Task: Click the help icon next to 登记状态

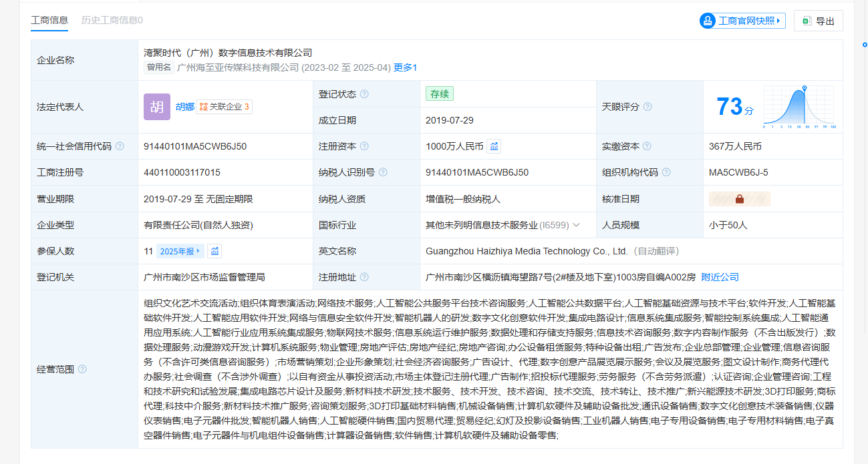Action: [x=364, y=94]
